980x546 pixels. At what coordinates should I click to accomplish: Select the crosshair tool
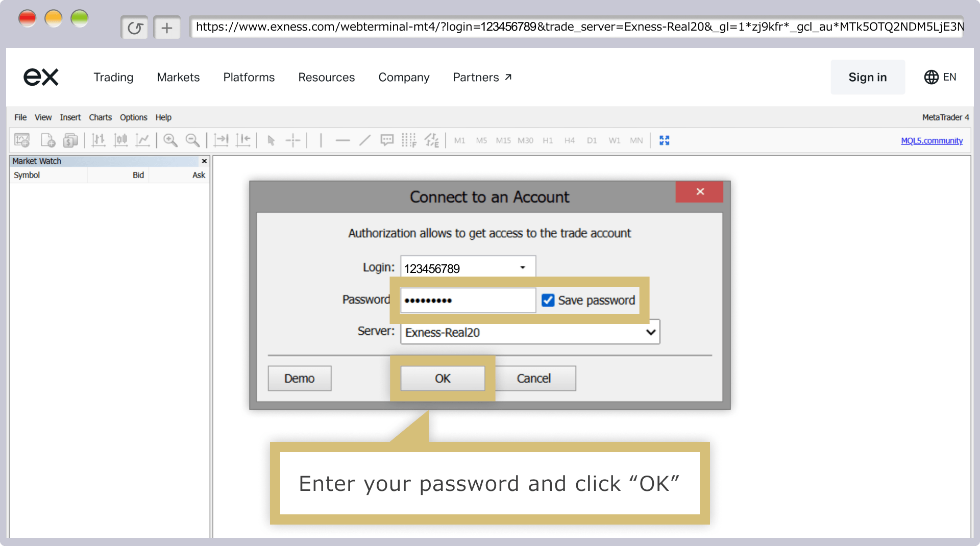(x=293, y=140)
